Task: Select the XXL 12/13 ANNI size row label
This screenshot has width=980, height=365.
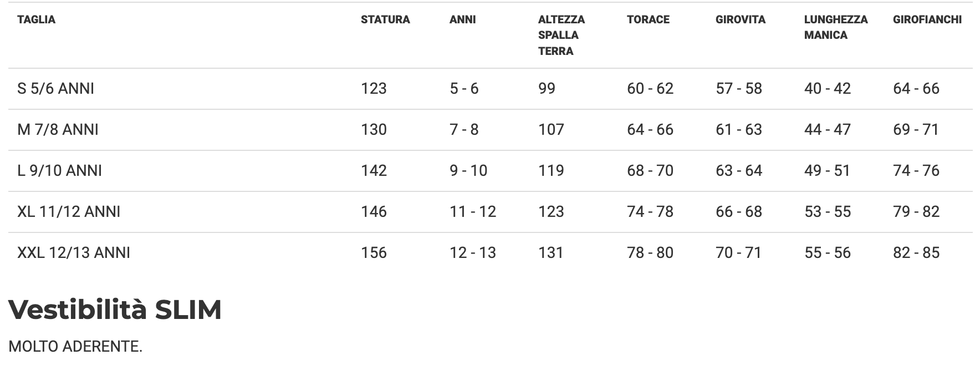Action: coord(74,253)
